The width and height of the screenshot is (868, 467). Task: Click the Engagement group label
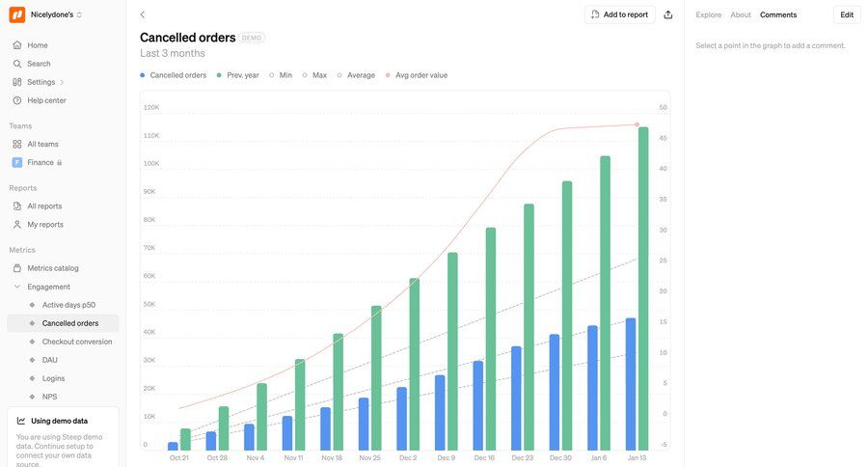pyautogui.click(x=49, y=287)
